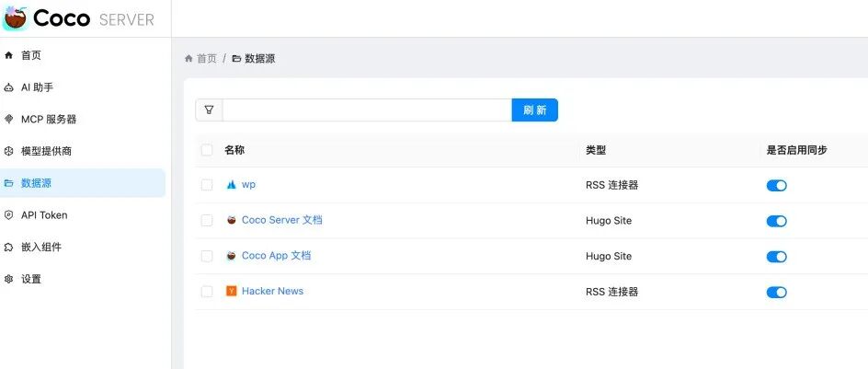Focus the data source search field
The height and width of the screenshot is (369, 868).
pos(367,110)
